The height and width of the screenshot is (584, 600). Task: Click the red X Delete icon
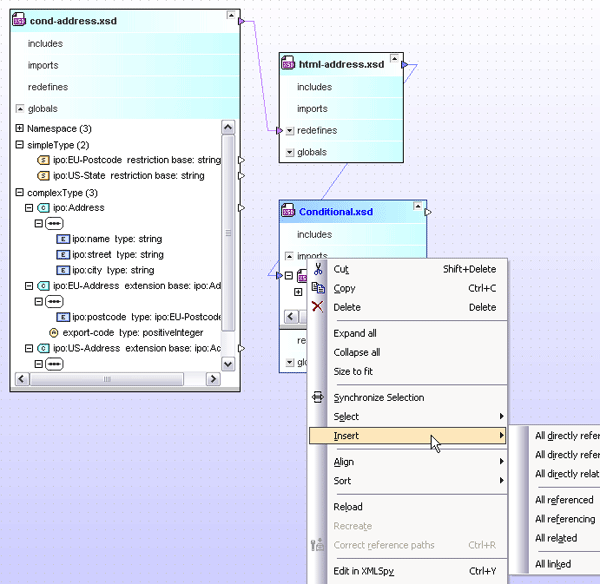(x=318, y=307)
